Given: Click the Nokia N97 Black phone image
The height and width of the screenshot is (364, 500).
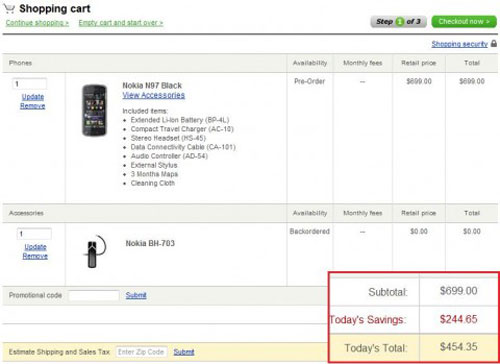Looking at the screenshot, I should click(x=94, y=110).
